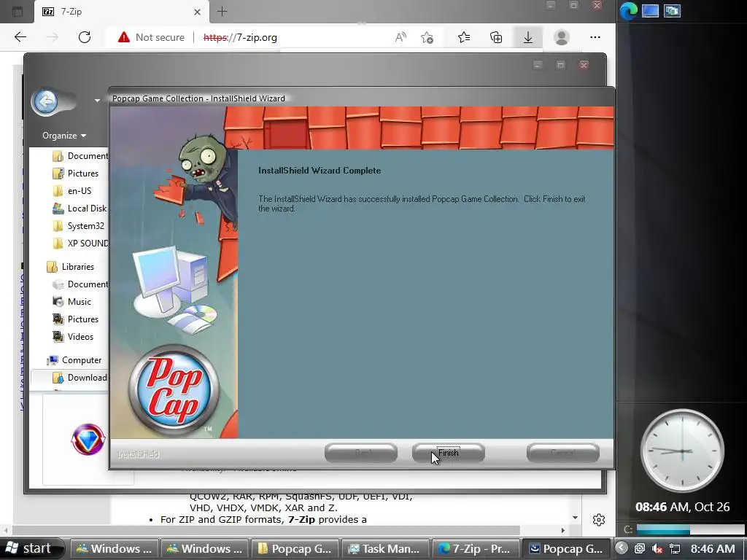Switch to Popcap G... folder taskbar button
The height and width of the screenshot is (560, 747).
[295, 548]
